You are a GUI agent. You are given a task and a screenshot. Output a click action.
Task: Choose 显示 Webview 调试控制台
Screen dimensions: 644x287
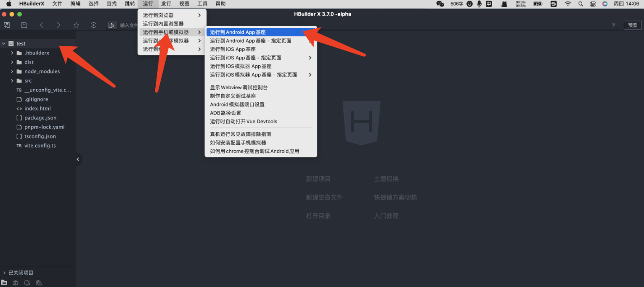(261, 88)
